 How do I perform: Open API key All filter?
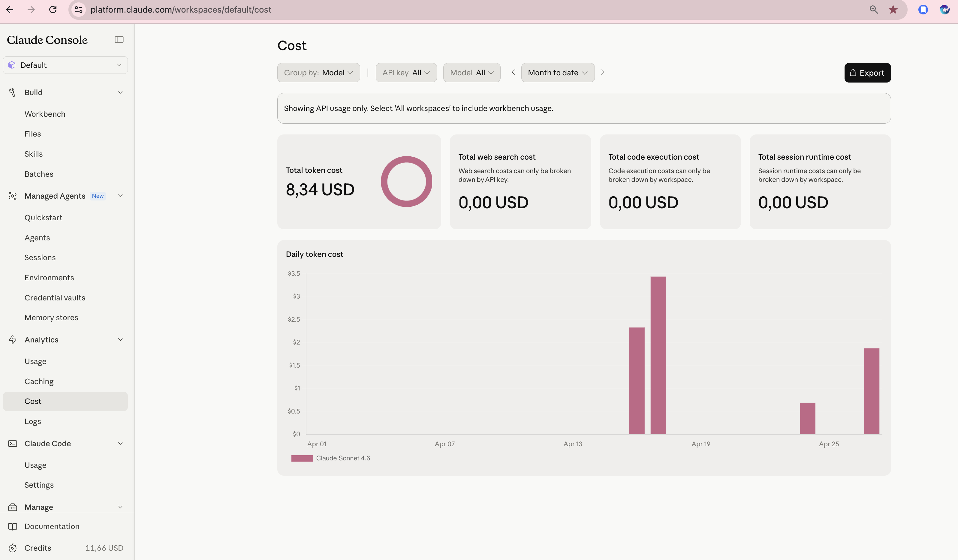406,73
